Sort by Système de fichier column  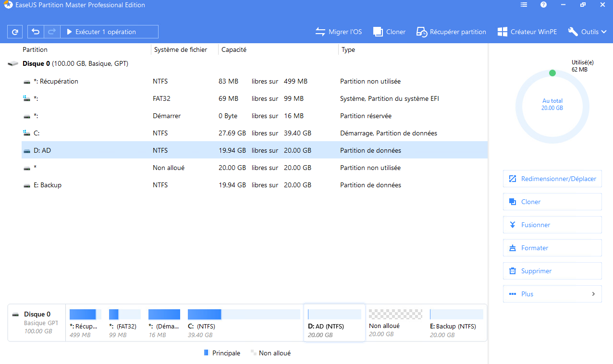tap(181, 49)
